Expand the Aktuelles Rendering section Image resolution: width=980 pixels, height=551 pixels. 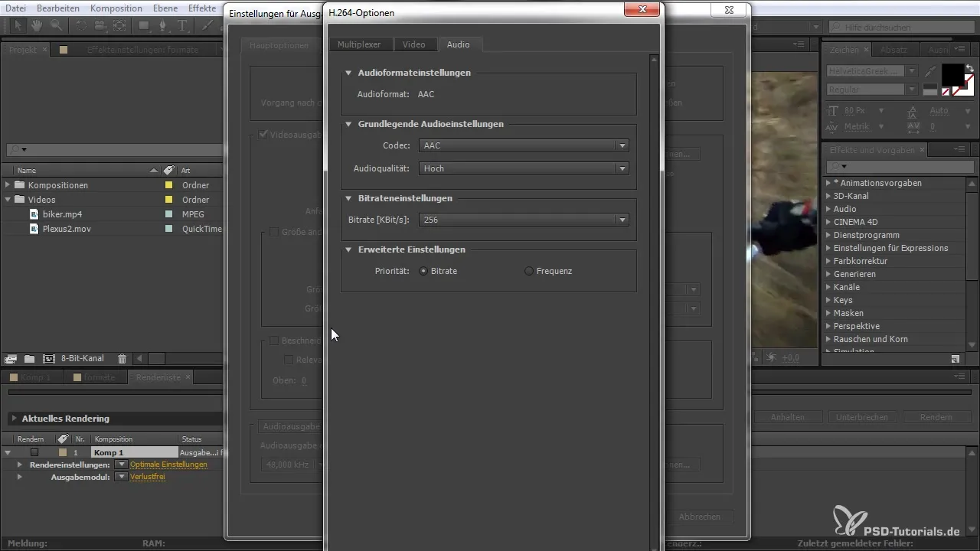tap(14, 419)
